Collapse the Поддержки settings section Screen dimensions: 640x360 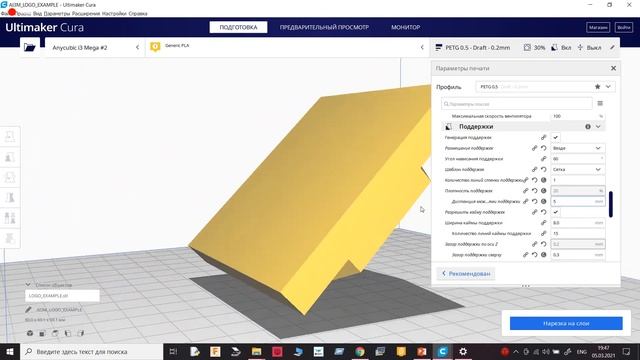[x=598, y=127]
